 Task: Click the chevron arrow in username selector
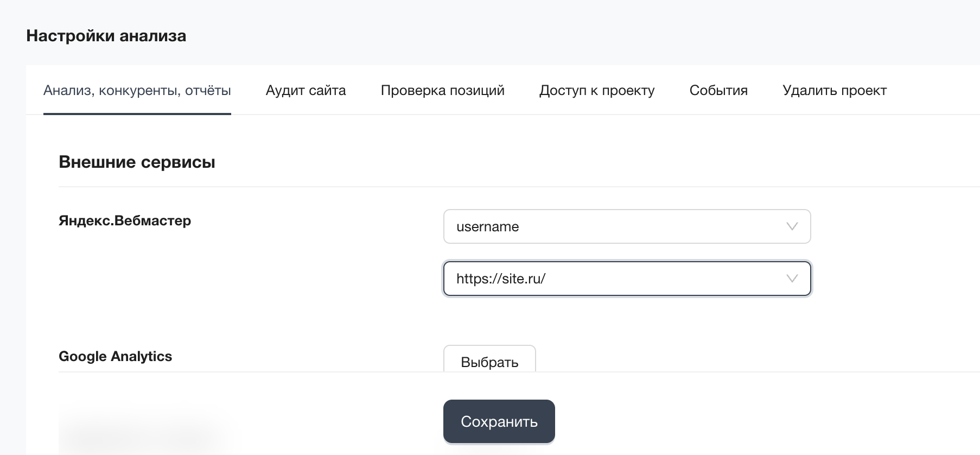(x=792, y=226)
